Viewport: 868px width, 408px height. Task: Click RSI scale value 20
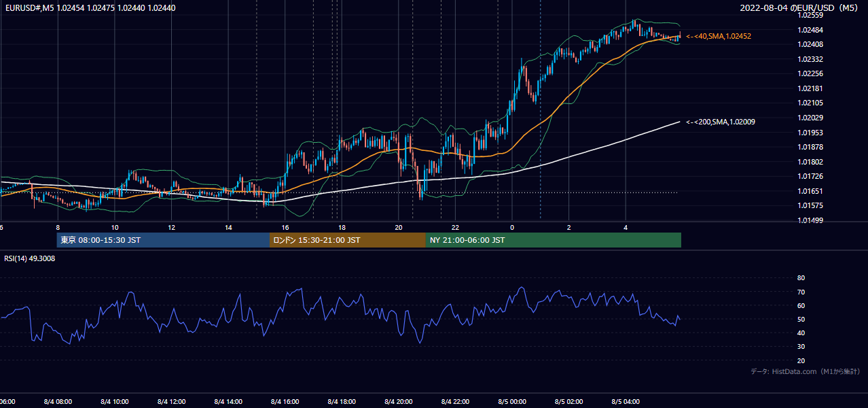(801, 360)
